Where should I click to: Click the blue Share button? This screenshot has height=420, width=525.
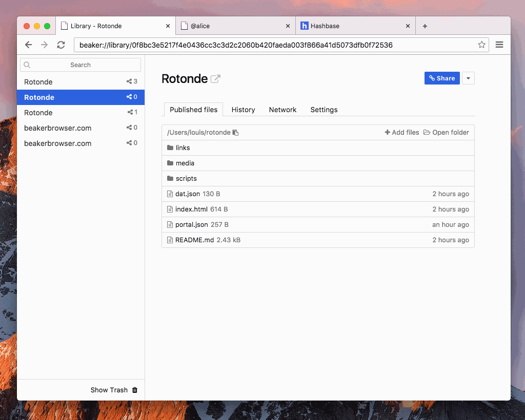click(x=442, y=78)
